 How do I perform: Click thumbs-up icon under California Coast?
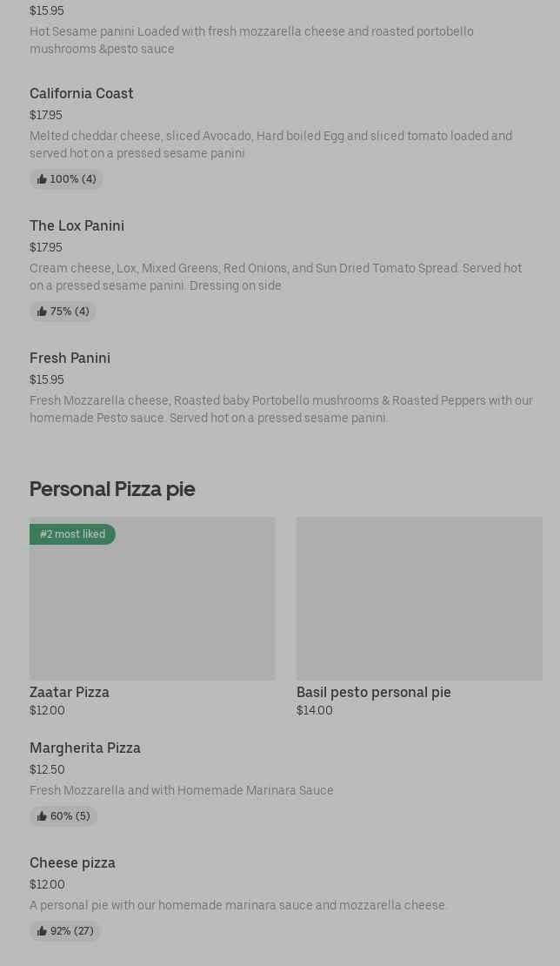(42, 179)
